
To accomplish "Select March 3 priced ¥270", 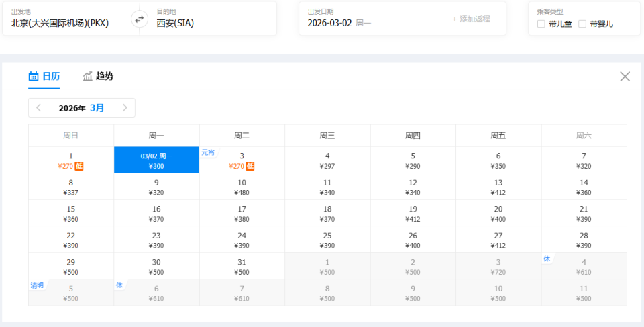I will point(242,160).
